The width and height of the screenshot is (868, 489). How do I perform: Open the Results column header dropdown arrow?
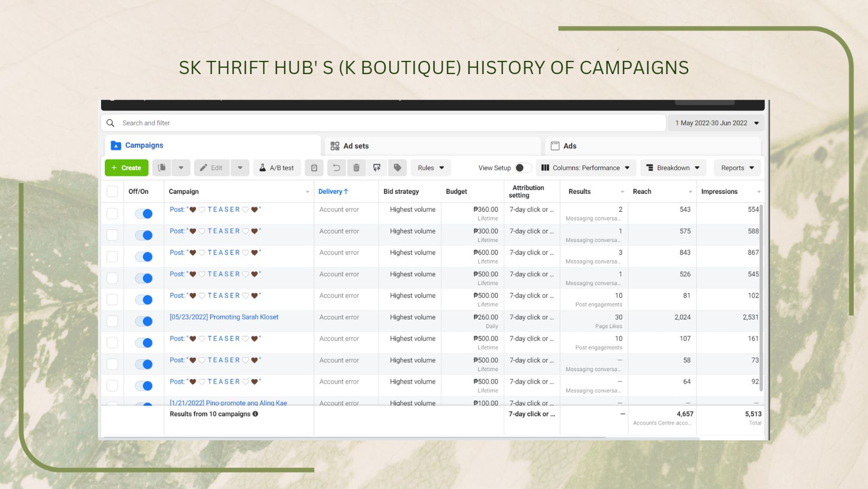(x=622, y=192)
